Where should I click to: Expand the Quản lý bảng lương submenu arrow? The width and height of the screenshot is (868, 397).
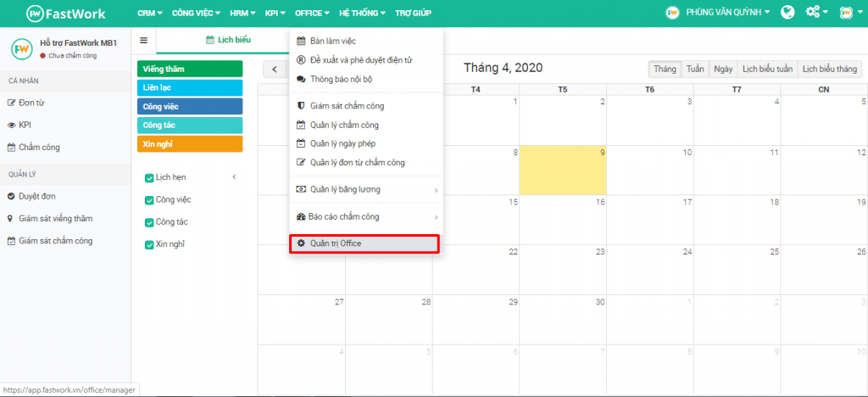[437, 190]
